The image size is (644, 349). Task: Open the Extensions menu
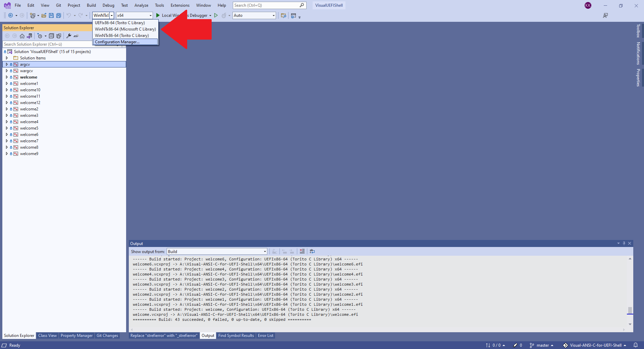click(180, 5)
